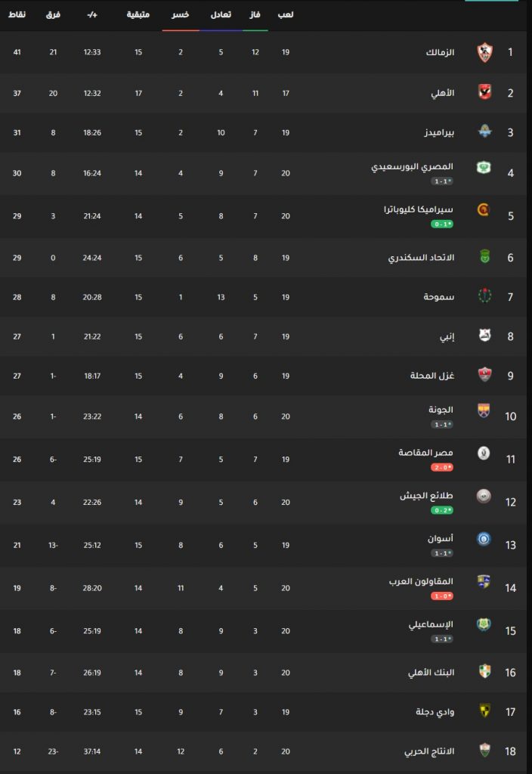This screenshot has height=774, width=532.
Task: Open the ENPPI club crest
Action: [484, 336]
